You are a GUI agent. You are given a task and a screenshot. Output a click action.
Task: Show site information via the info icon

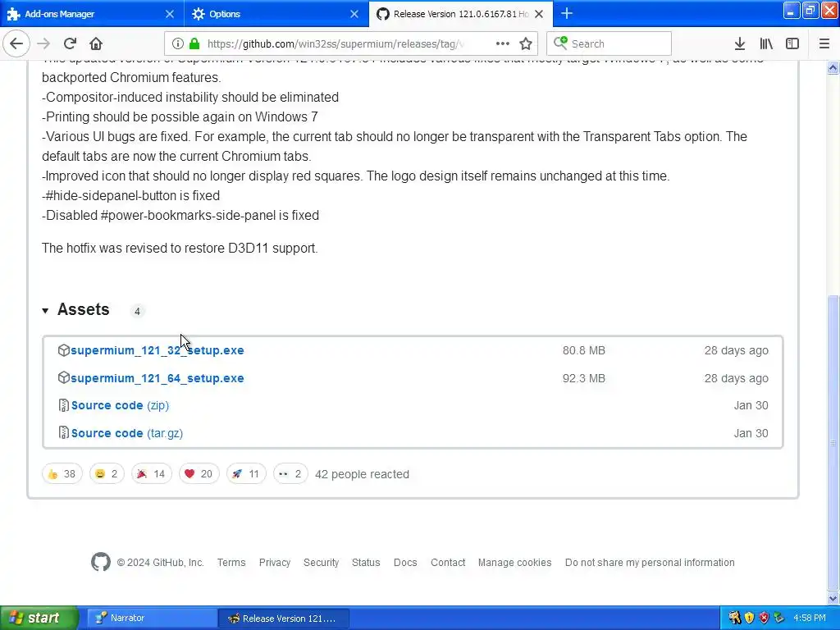pyautogui.click(x=178, y=44)
